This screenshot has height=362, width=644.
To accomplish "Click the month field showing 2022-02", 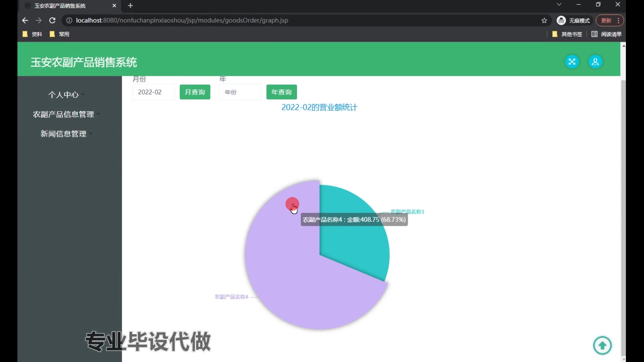I will tap(154, 92).
